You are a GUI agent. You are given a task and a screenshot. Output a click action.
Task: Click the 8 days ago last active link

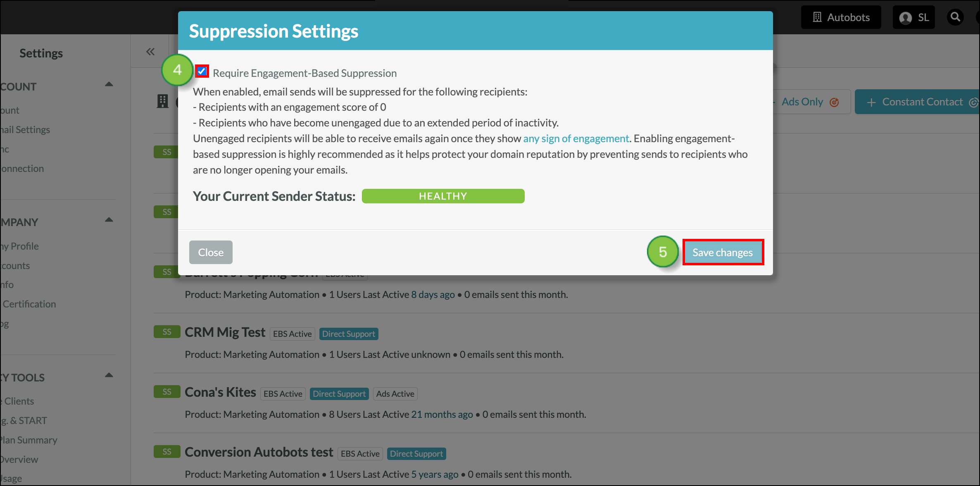coord(433,295)
